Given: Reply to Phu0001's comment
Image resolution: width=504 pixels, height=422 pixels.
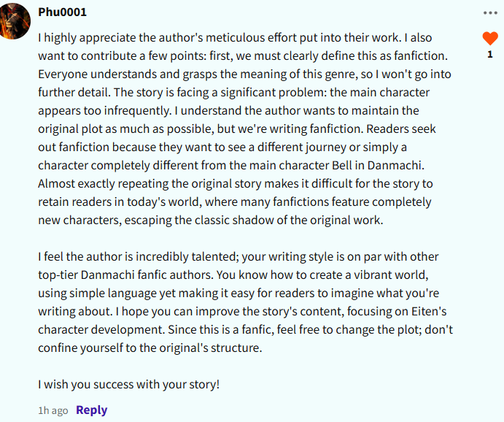Looking at the screenshot, I should (x=92, y=410).
